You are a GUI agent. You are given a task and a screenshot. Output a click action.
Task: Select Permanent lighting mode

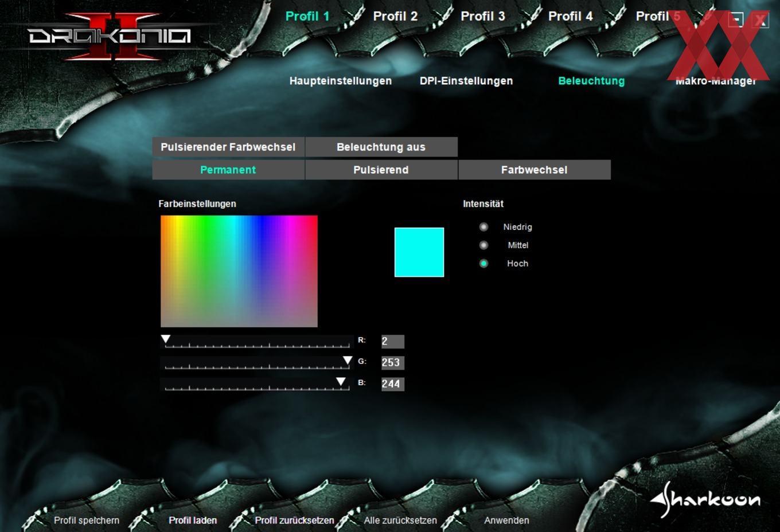pyautogui.click(x=228, y=170)
